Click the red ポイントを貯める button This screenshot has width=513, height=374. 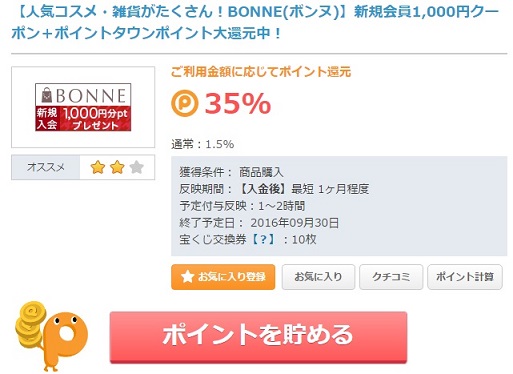click(258, 337)
